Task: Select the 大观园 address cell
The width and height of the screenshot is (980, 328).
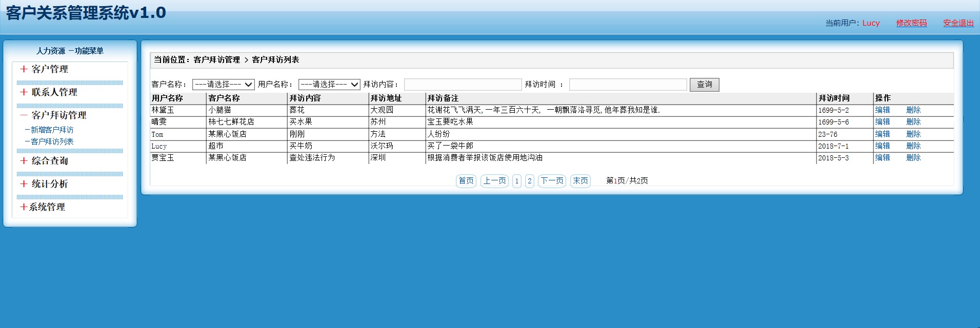Action: coord(382,110)
